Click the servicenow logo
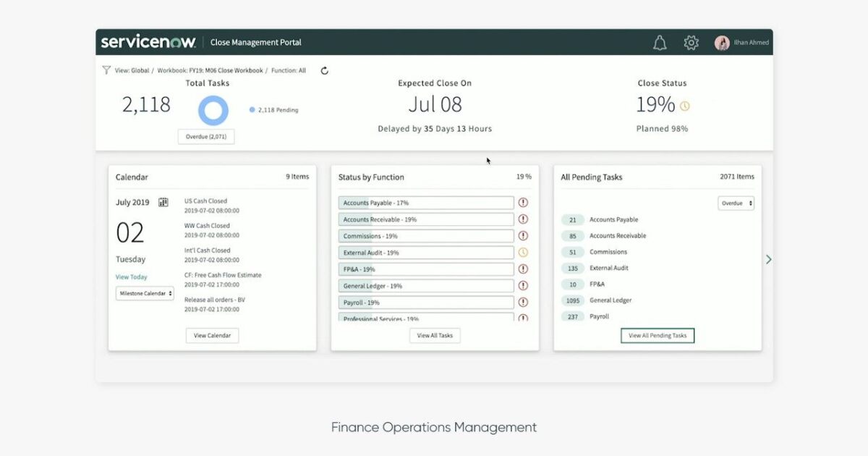 point(148,42)
